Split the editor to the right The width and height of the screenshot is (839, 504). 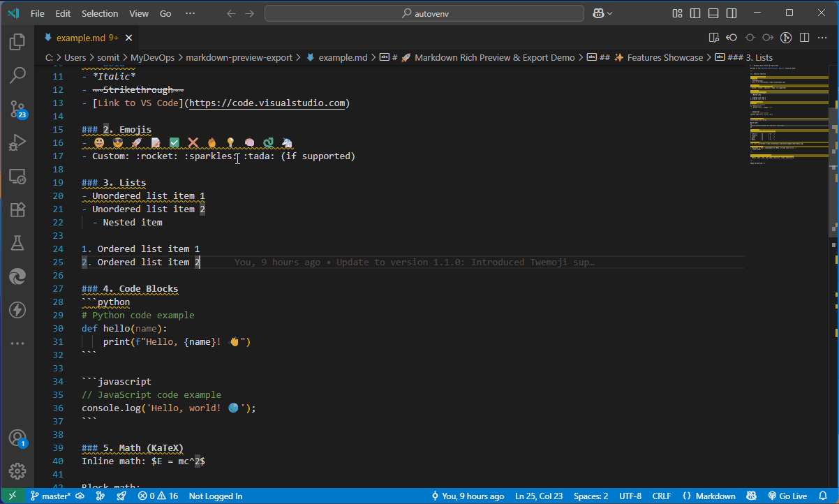804,38
